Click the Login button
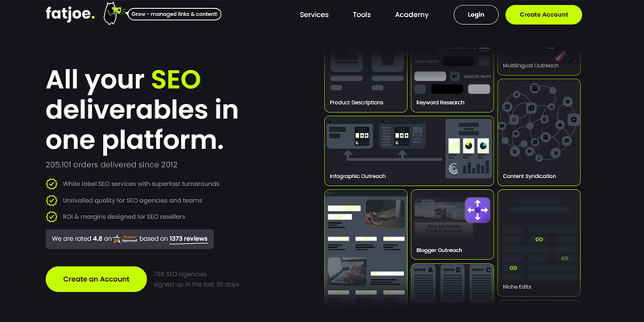 click(476, 14)
